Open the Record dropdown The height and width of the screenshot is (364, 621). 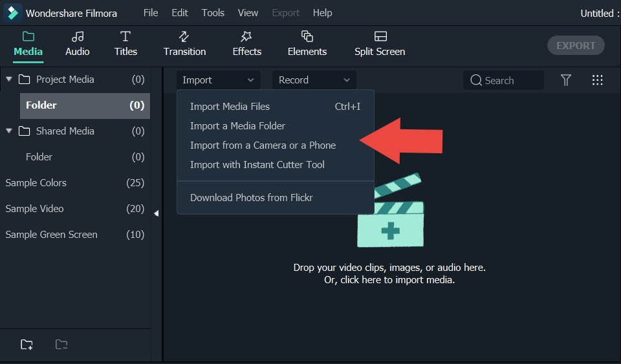click(x=314, y=80)
